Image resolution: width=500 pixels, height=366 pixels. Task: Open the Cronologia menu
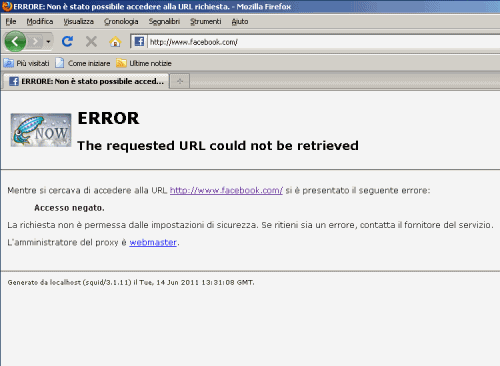[x=121, y=22]
